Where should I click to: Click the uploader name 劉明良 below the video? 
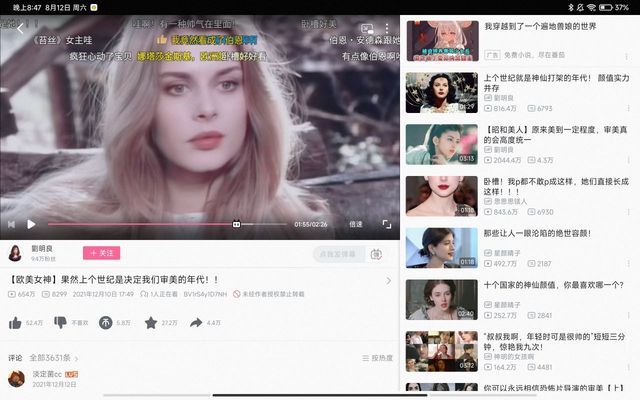click(42, 249)
